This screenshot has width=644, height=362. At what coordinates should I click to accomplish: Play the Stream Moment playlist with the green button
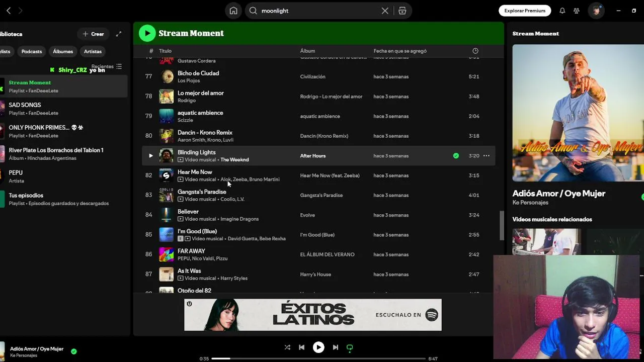147,33
